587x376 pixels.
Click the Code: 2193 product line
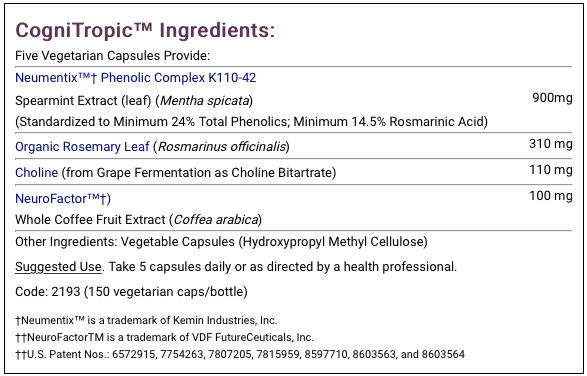coord(131,292)
